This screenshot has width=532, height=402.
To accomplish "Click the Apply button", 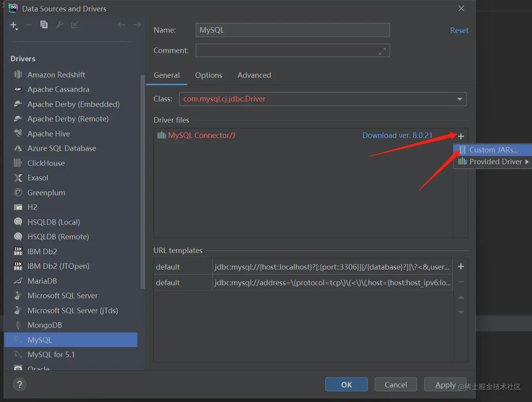I will (x=445, y=385).
